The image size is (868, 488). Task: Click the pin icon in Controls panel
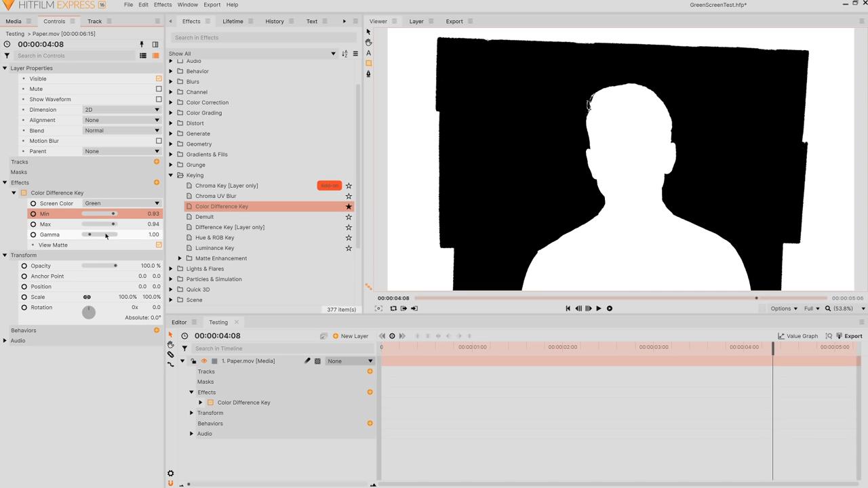click(x=142, y=44)
